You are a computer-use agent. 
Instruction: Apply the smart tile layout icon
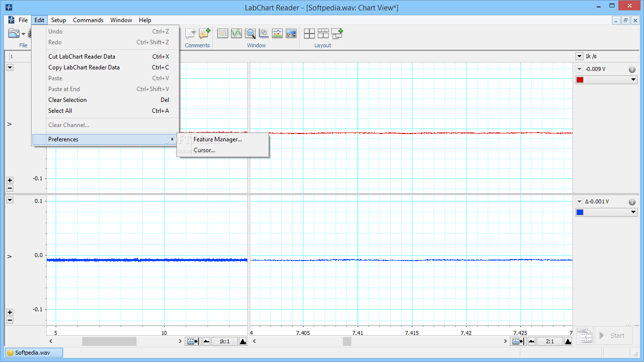[x=323, y=33]
